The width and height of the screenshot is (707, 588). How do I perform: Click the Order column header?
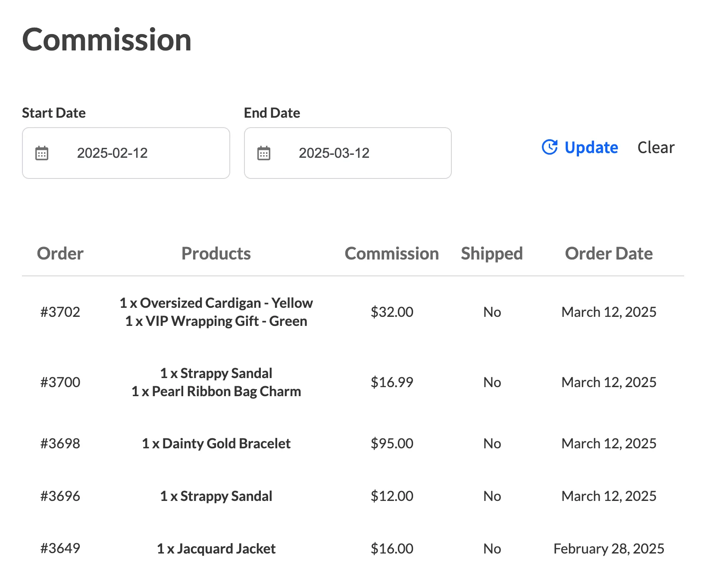60,253
